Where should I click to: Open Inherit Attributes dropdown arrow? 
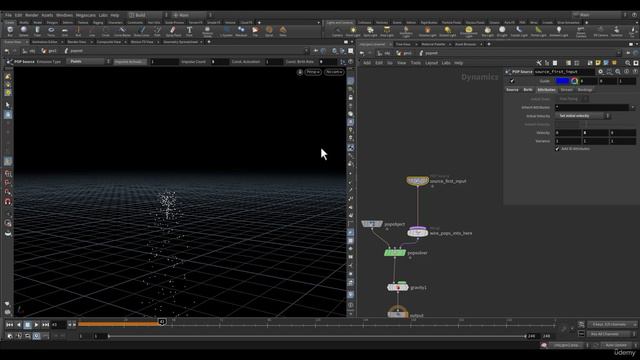point(633,107)
